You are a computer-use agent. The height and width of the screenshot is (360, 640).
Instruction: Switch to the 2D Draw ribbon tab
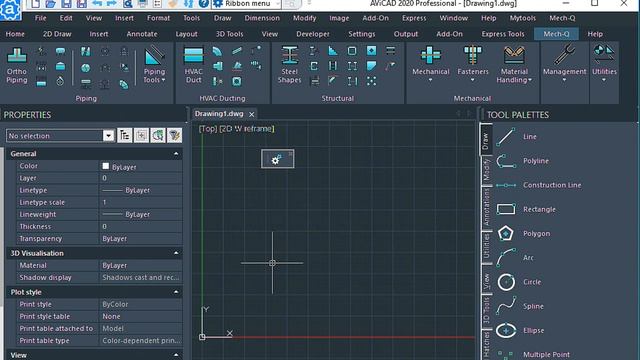(x=57, y=34)
